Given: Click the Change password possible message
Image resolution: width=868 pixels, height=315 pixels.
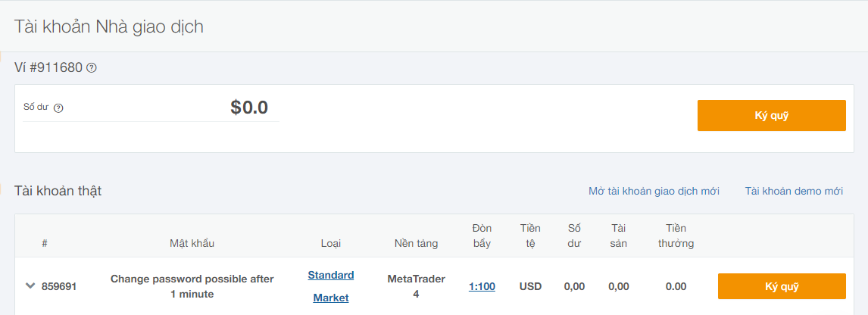Looking at the screenshot, I should 192,286.
